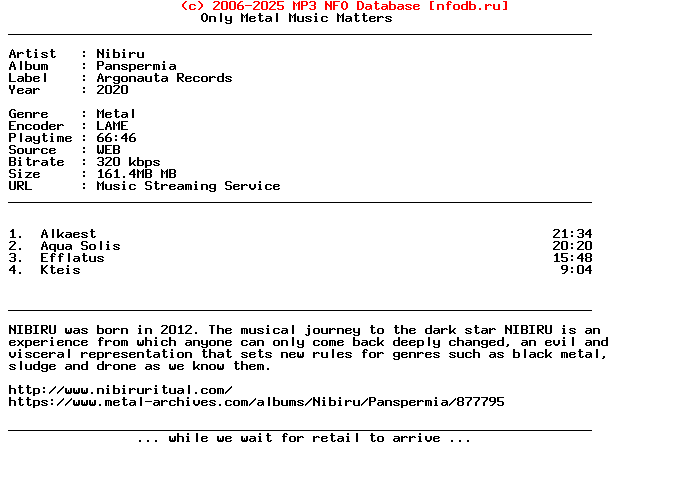Image resolution: width=688 pixels, height=480 pixels.
Task: Click the line ending 'sludge and drone as we know them.'
Action: point(140,366)
